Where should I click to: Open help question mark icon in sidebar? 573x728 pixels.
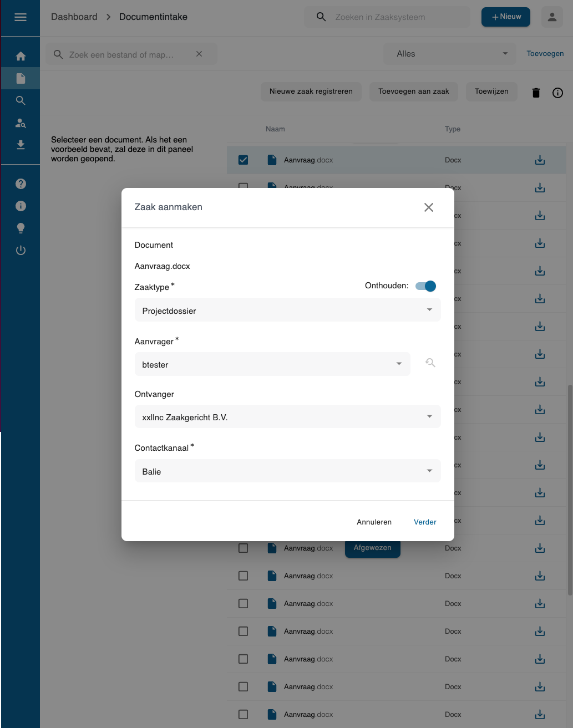pos(21,184)
